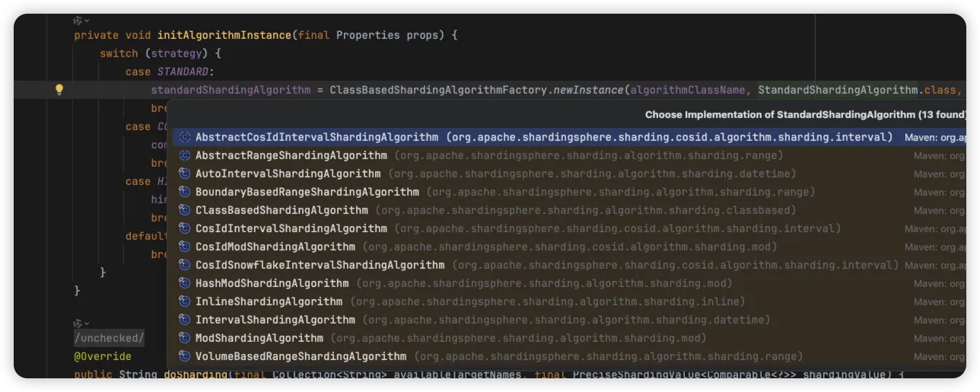
Task: Click the class icon beside AutoIntervalShardingAlgorithm
Action: [184, 174]
